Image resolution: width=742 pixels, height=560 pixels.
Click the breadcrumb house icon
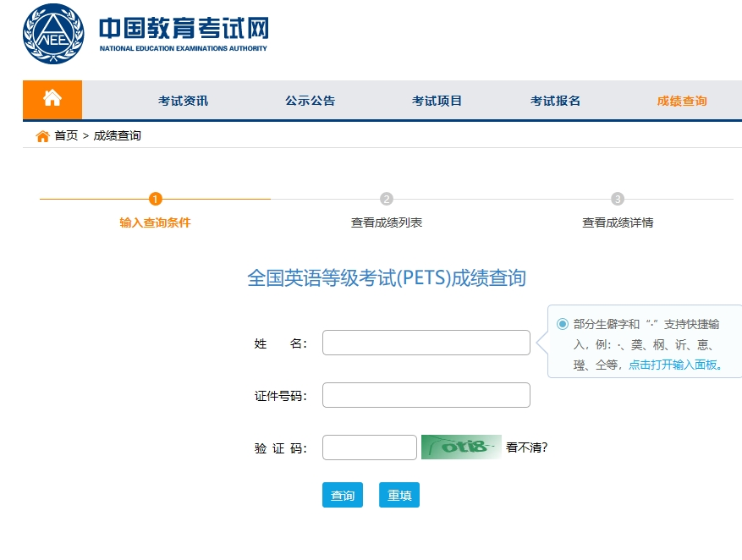(42, 136)
